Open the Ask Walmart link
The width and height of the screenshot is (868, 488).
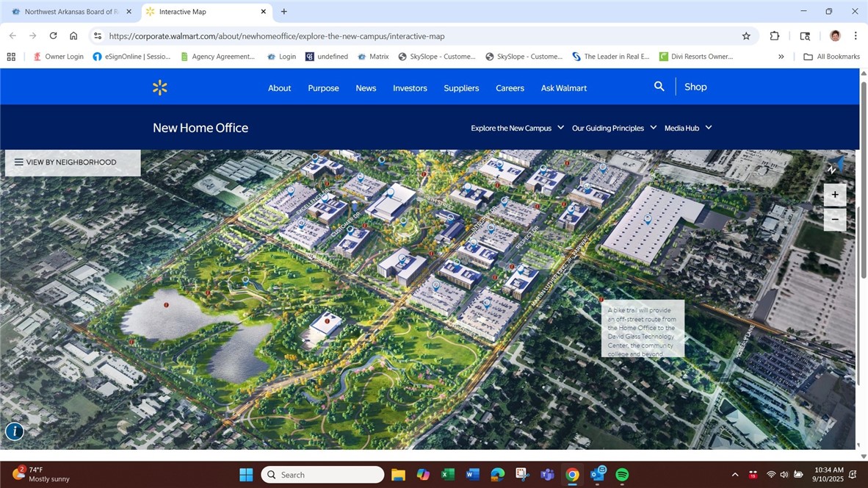click(563, 87)
